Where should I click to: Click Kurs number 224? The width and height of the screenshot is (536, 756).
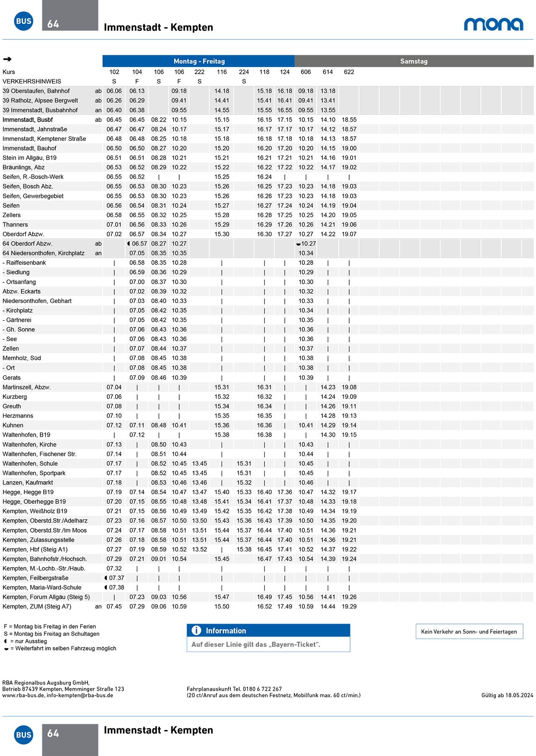(x=244, y=72)
